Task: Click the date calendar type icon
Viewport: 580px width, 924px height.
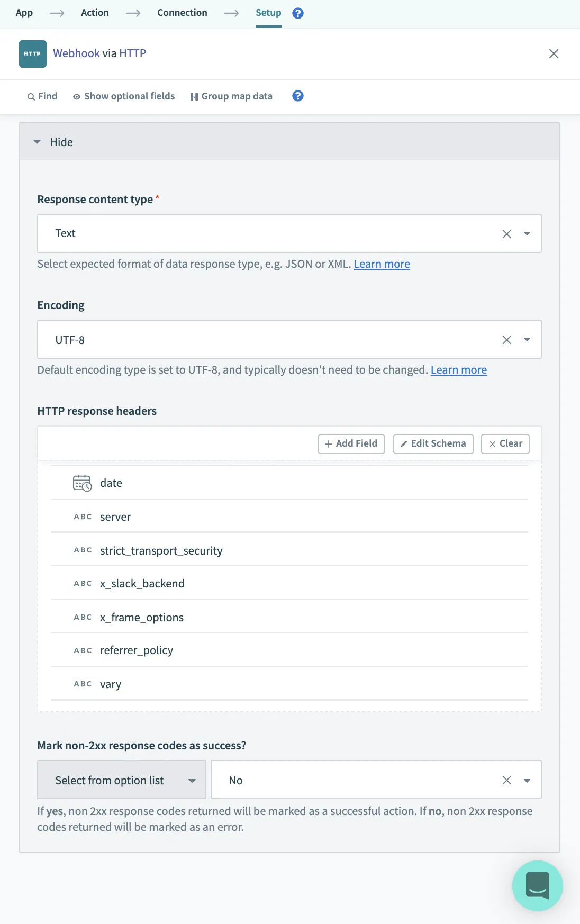Action: click(x=82, y=483)
